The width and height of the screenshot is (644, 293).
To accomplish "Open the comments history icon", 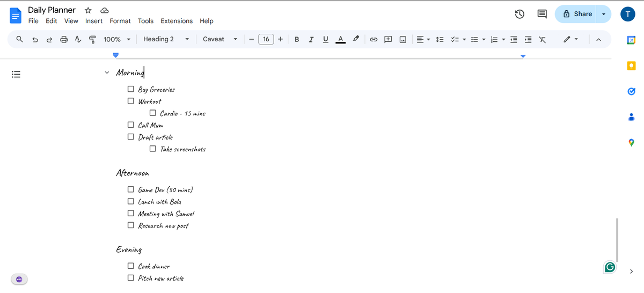I will [x=542, y=14].
